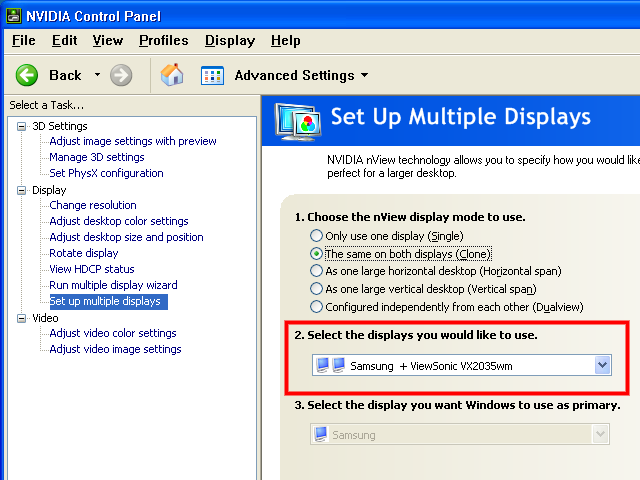640x480 pixels.
Task: Click the grey Forward arrow icon
Action: 121,75
